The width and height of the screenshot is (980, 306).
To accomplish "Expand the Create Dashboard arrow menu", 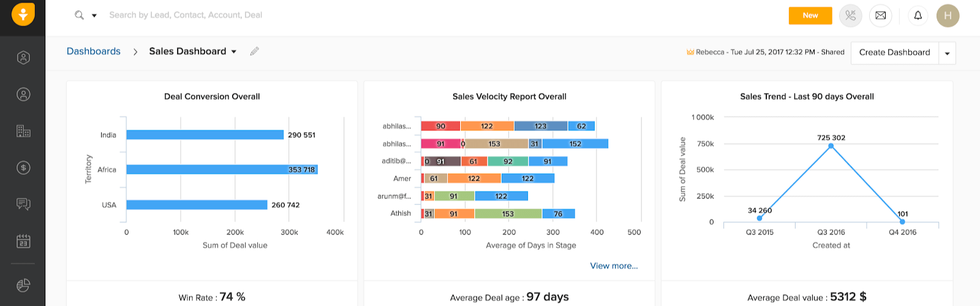I will click(947, 53).
